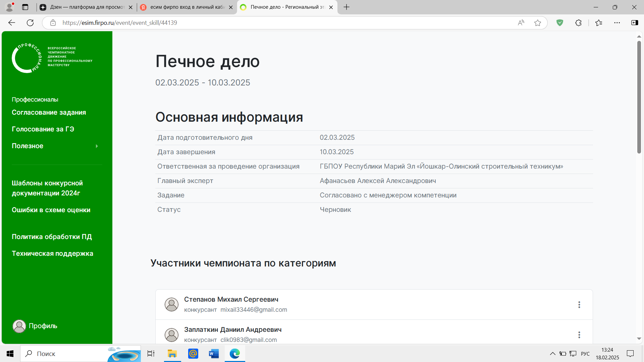Open Task View on the taskbar

151,353
